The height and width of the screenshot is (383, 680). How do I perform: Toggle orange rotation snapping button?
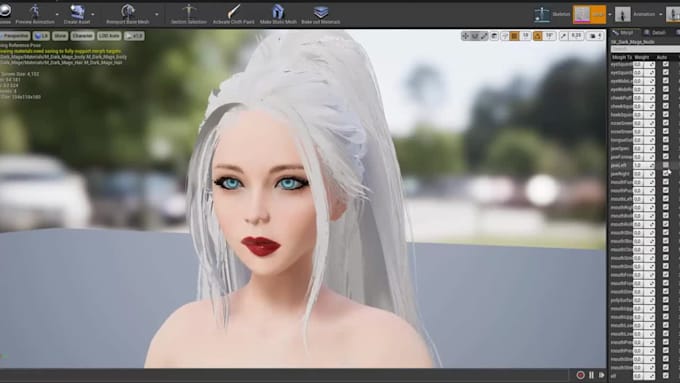point(537,36)
